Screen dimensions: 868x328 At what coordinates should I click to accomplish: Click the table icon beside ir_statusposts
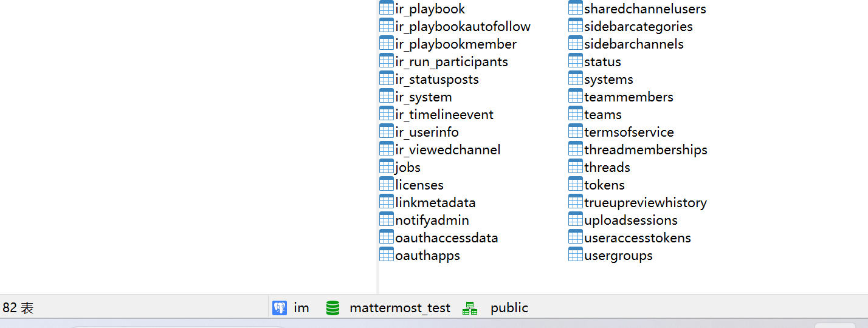(386, 78)
